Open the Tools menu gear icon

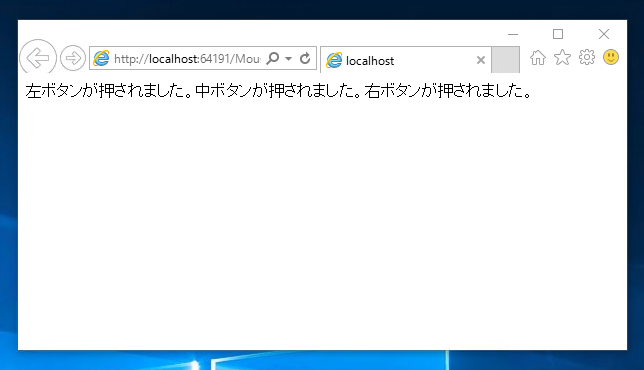tap(587, 57)
